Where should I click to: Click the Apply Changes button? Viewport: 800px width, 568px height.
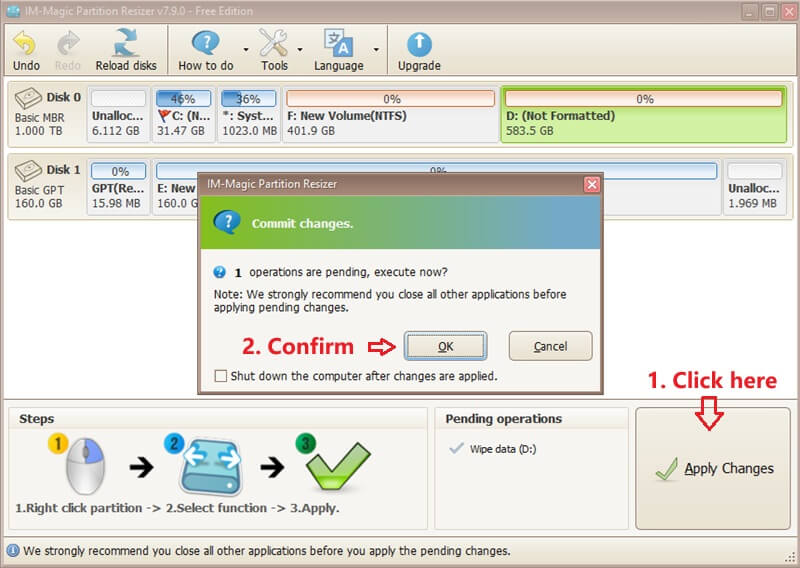point(713,468)
